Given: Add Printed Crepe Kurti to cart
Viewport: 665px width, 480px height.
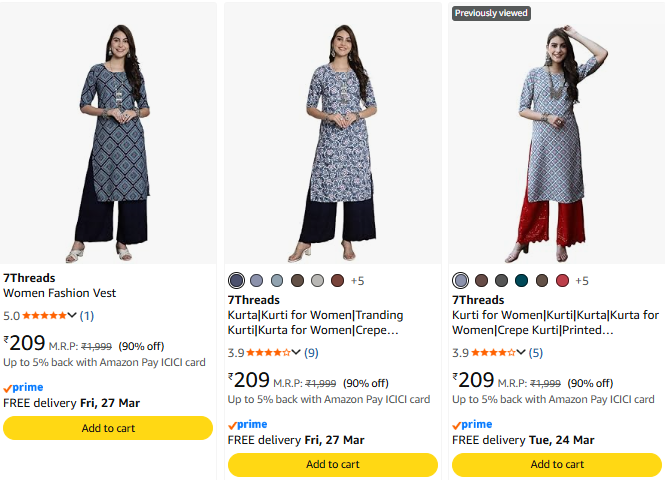Looking at the screenshot, I should [x=557, y=464].
